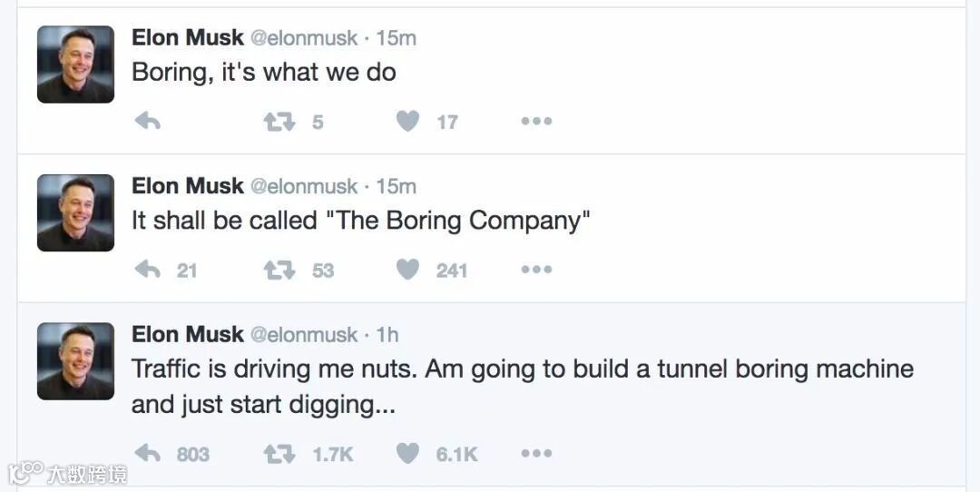Open the 1h timestamp of traffic tweet
This screenshot has width=980, height=492.
(387, 335)
